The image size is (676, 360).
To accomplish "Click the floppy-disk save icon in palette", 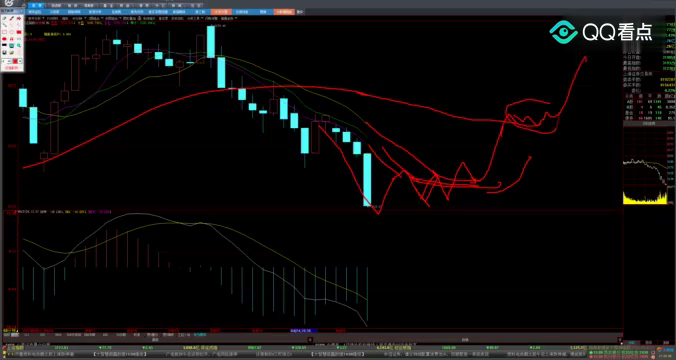I will pyautogui.click(x=4, y=53).
